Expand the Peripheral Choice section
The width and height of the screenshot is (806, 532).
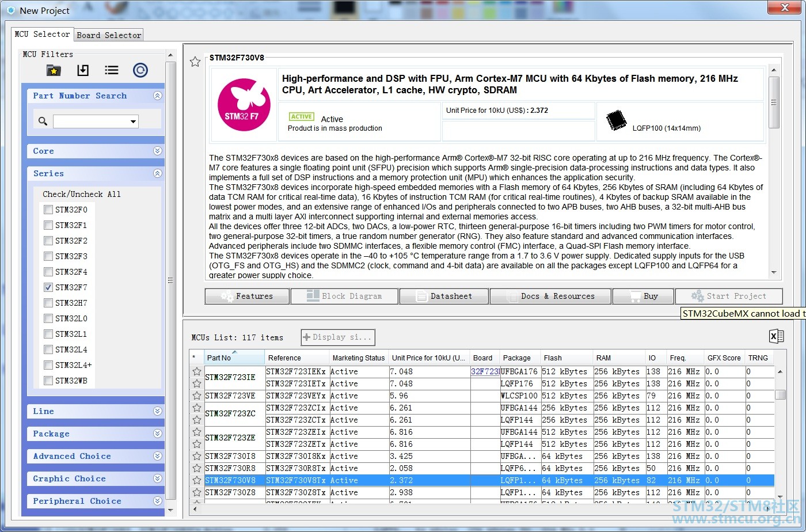(158, 501)
